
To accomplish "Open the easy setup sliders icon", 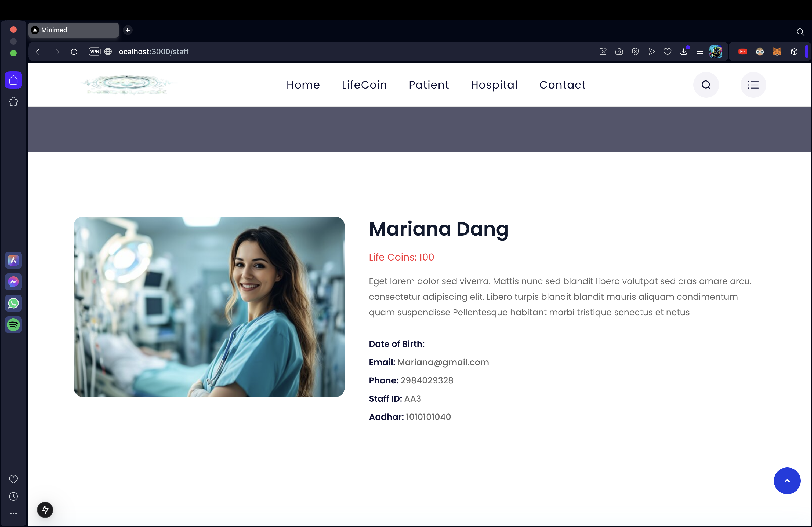I will tap(699, 52).
